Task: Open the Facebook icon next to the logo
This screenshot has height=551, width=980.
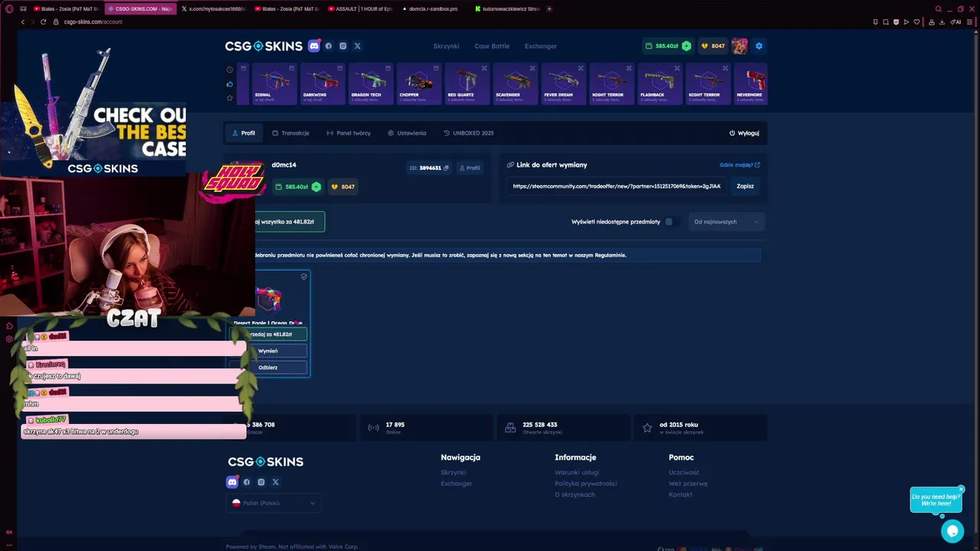Action: [328, 46]
